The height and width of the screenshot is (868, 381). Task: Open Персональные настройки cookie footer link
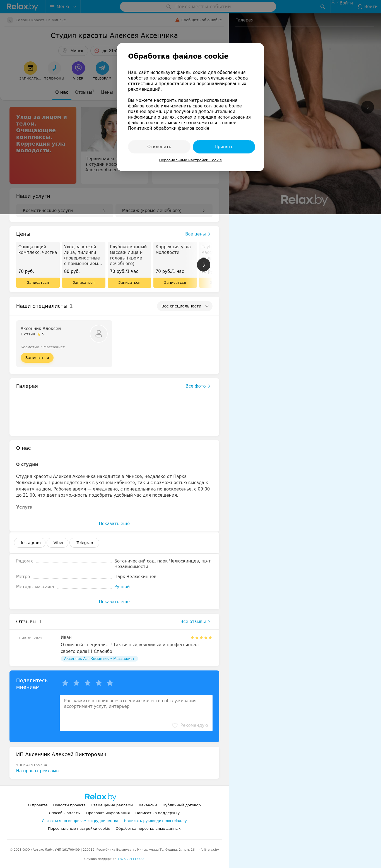point(79,829)
